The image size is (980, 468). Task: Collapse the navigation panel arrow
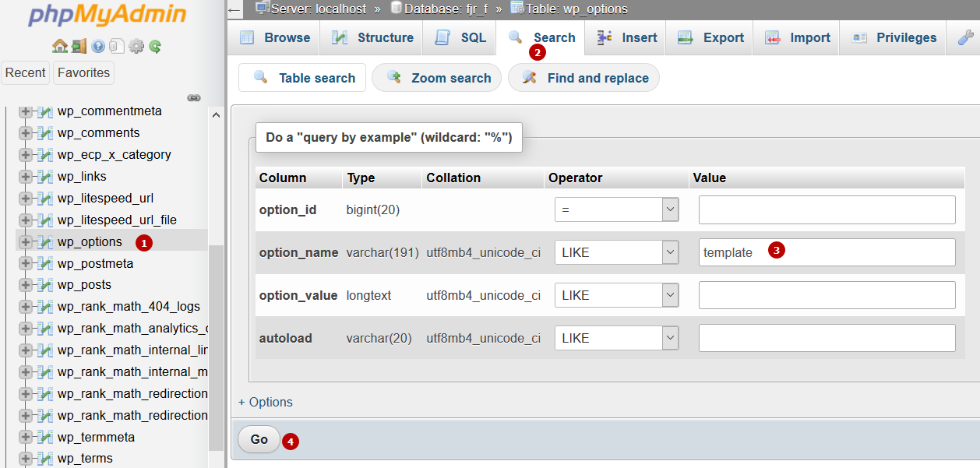click(x=232, y=9)
